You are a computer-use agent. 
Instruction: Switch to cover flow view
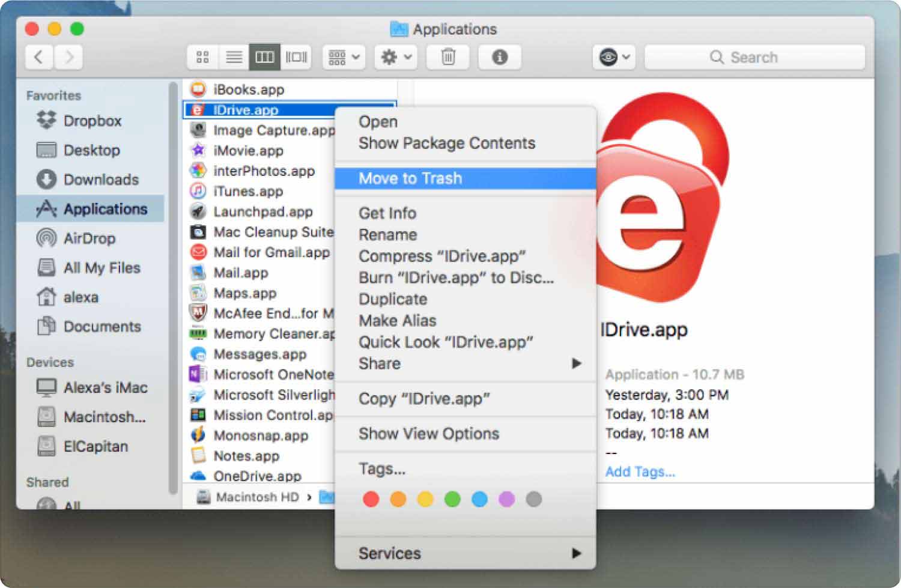point(296,58)
